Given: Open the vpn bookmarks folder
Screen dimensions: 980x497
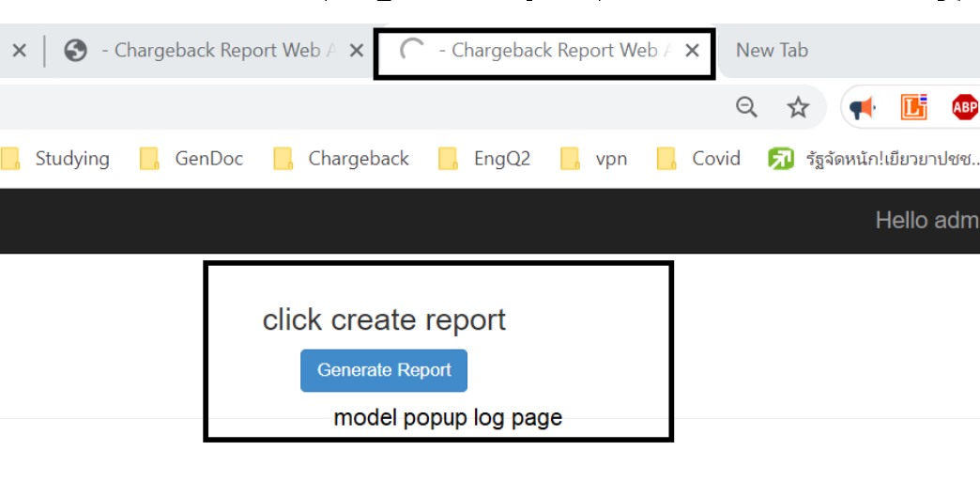Looking at the screenshot, I should pyautogui.click(x=594, y=159).
